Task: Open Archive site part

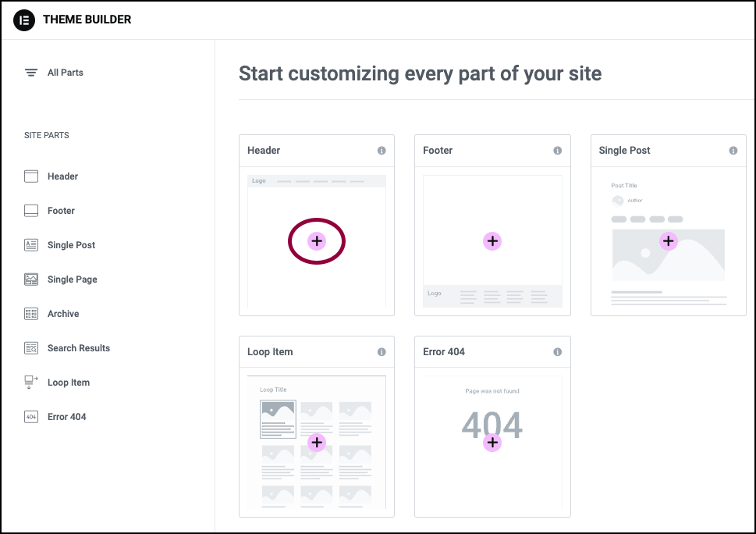Action: [x=51, y=314]
